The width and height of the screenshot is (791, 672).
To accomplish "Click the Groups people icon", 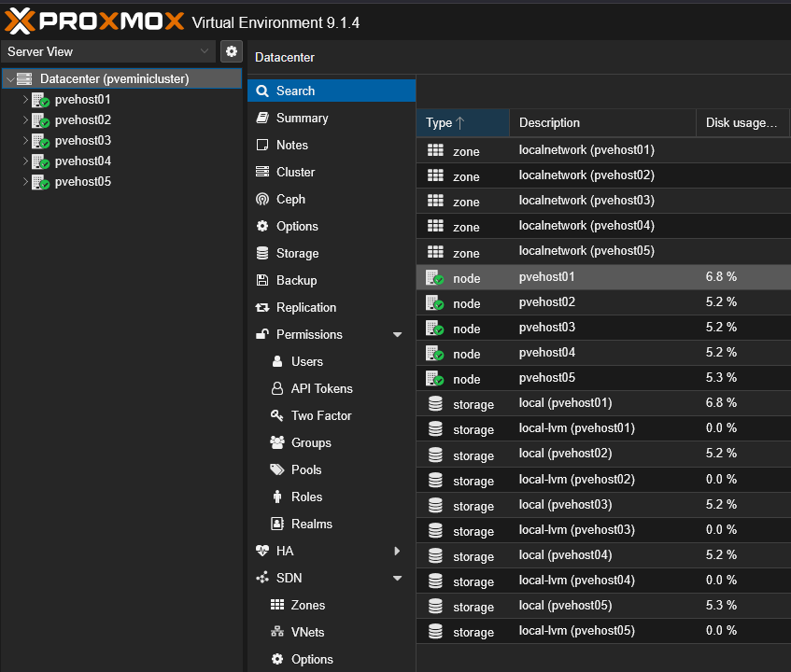I will (x=277, y=442).
